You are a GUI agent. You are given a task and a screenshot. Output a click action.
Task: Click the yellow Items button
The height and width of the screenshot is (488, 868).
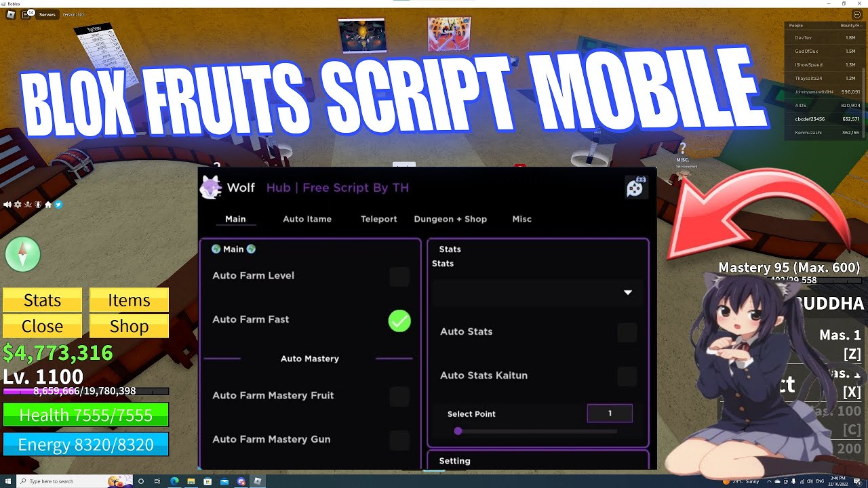129,300
